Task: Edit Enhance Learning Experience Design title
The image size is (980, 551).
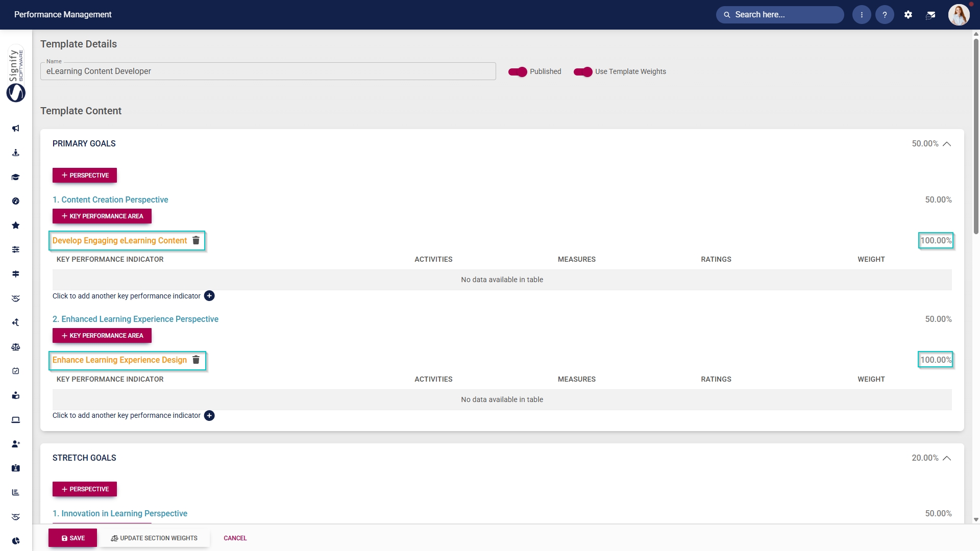Action: coord(119,360)
